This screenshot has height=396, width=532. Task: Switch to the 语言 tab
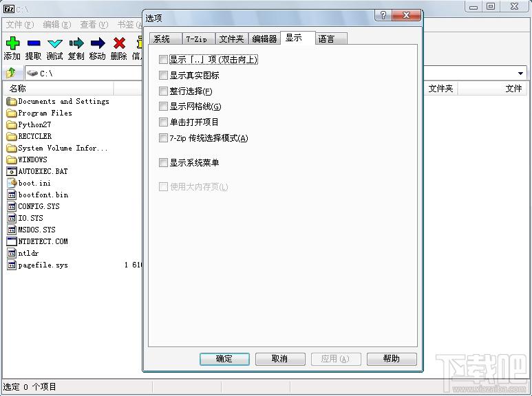331,38
